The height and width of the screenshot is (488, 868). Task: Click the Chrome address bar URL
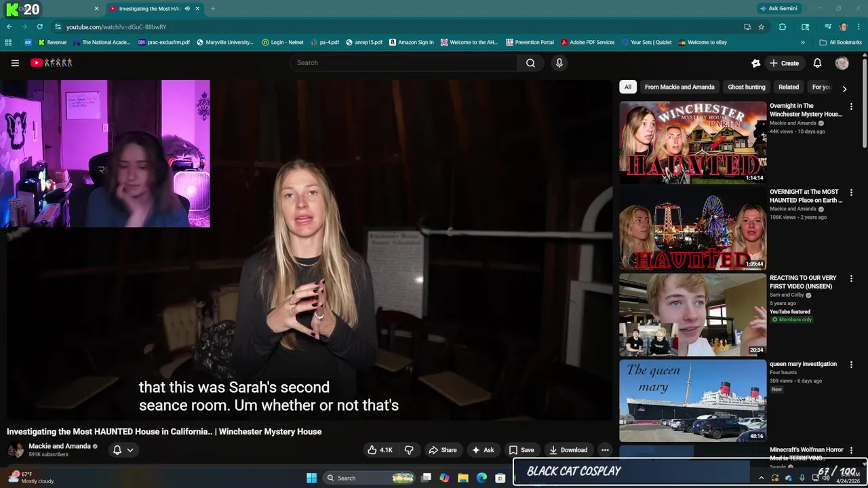coord(116,26)
